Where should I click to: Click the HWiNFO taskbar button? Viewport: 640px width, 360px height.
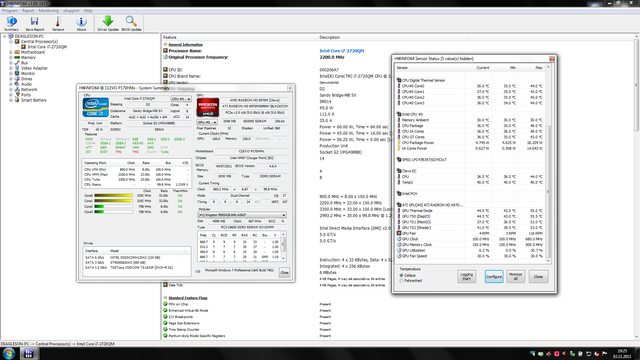[x=28, y=353]
